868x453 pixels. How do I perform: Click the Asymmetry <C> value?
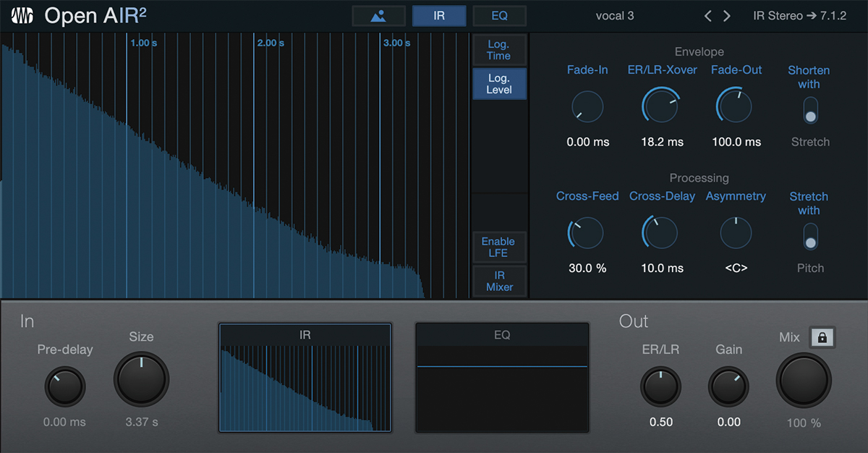(x=736, y=268)
